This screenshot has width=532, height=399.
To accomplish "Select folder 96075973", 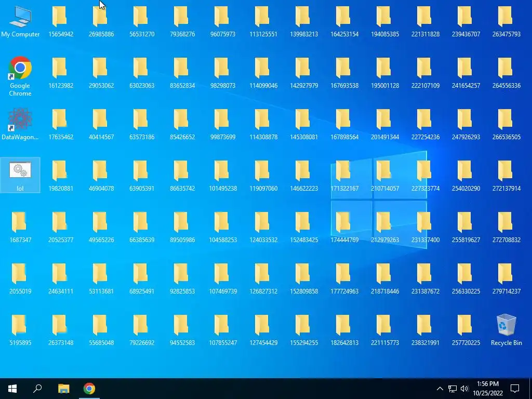I will point(223,21).
